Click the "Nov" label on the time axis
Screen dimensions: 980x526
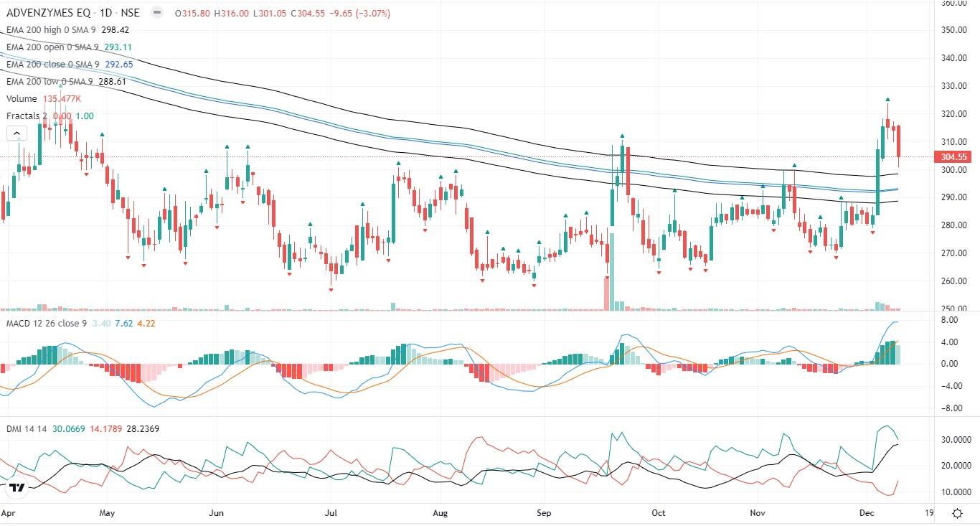coord(758,513)
